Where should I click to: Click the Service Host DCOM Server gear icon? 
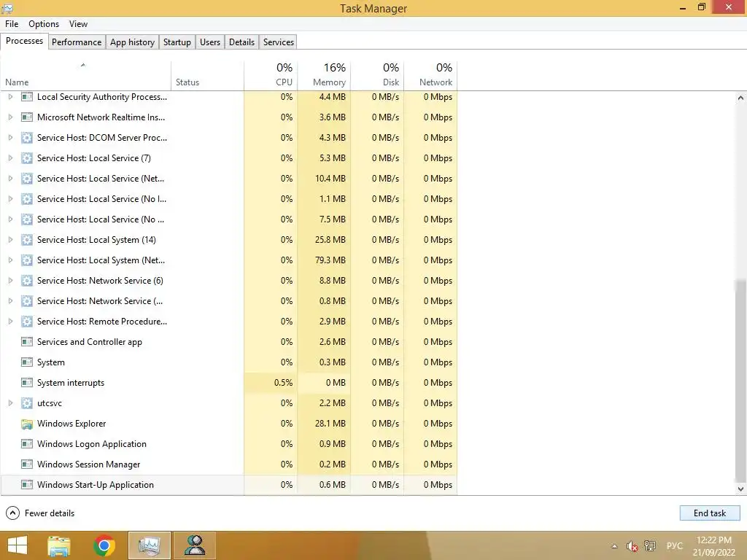[27, 138]
